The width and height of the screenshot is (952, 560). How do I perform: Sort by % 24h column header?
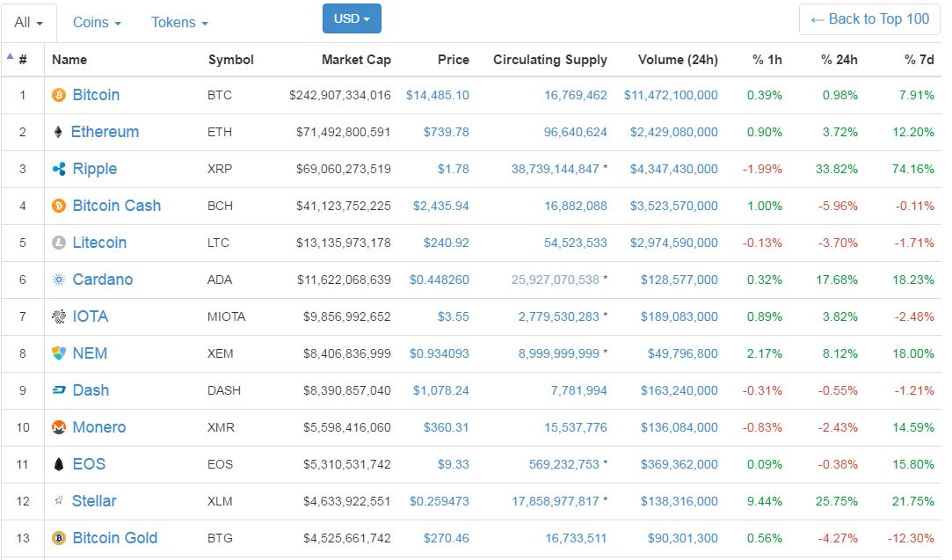click(839, 60)
